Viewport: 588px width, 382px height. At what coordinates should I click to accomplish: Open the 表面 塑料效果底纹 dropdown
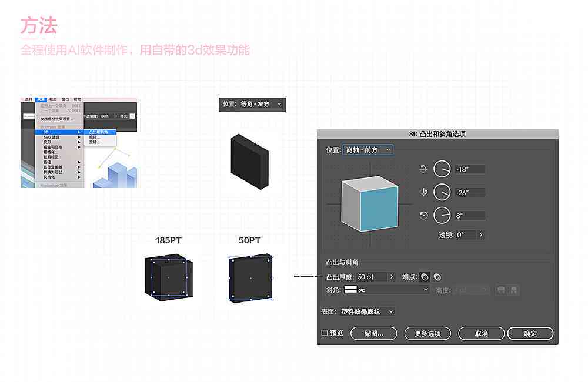click(x=367, y=311)
